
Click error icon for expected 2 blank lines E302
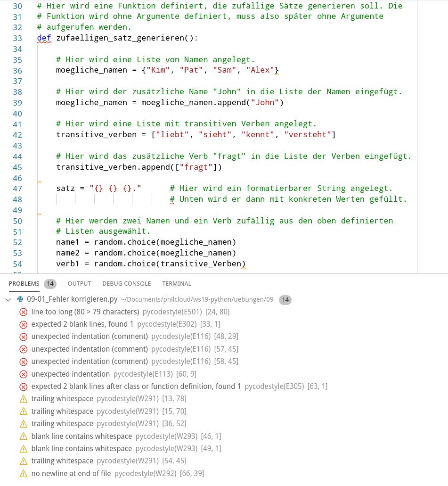tap(23, 324)
